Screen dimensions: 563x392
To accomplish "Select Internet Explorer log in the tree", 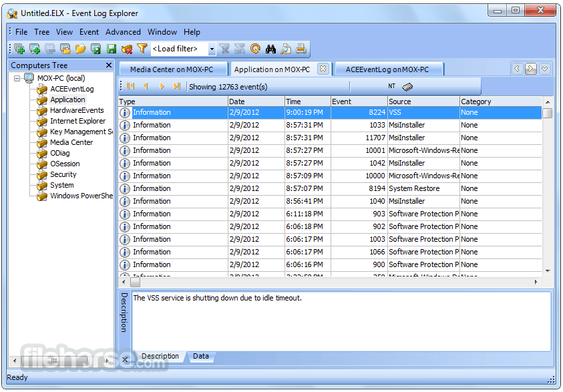I will (78, 121).
